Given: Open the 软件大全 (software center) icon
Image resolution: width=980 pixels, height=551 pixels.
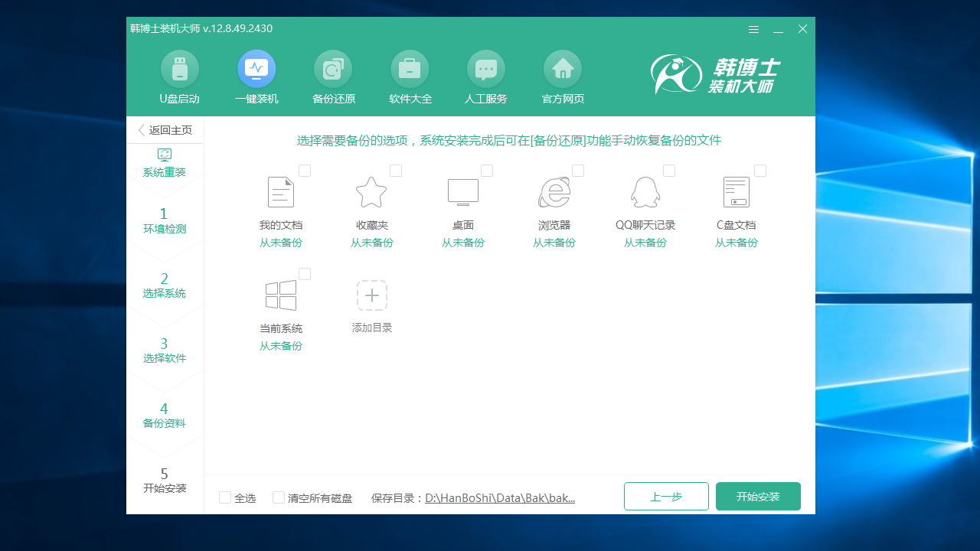Looking at the screenshot, I should tap(410, 76).
